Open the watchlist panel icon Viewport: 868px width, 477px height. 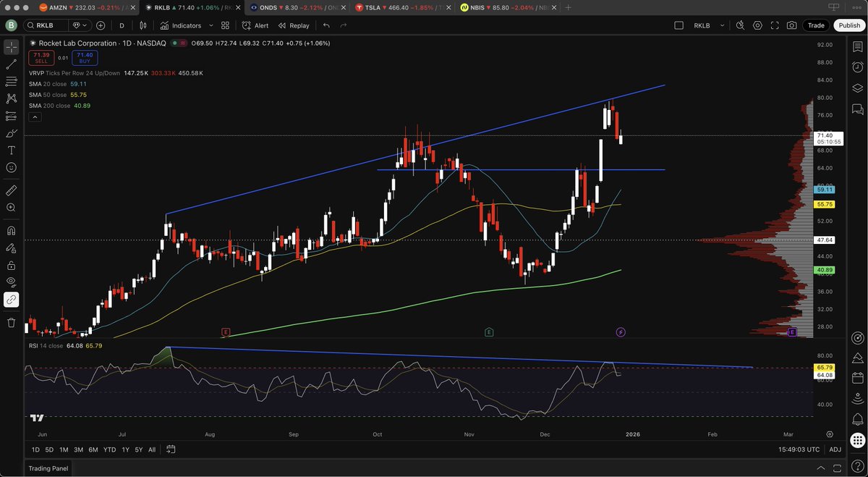pyautogui.click(x=857, y=47)
